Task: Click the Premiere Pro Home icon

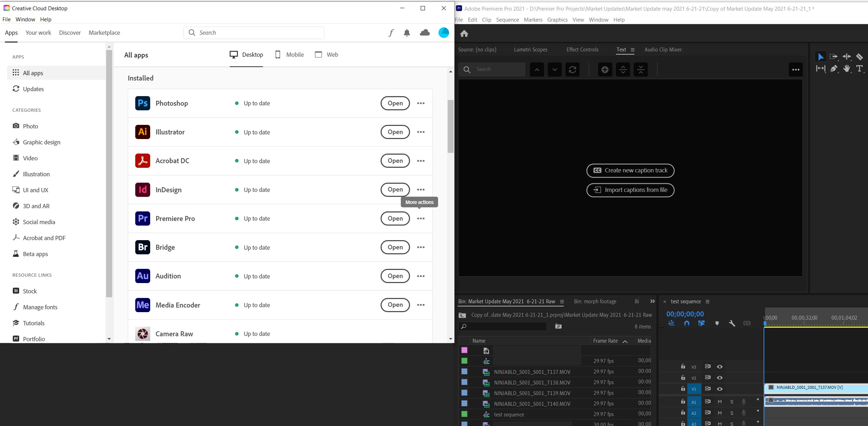Action: 464,34
